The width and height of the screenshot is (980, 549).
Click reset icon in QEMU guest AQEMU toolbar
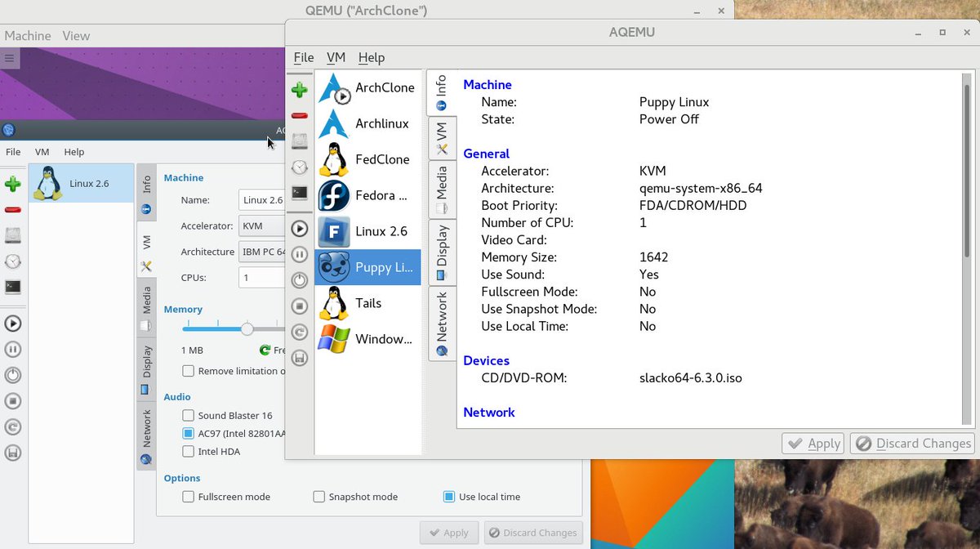pos(12,426)
